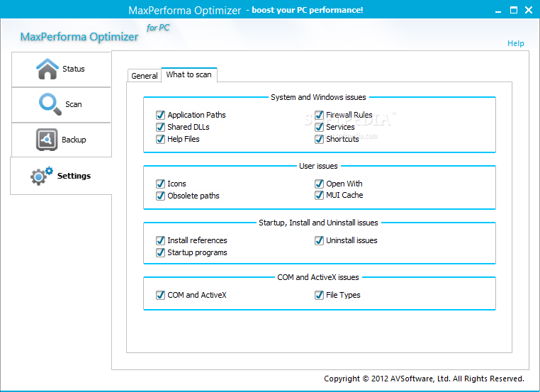Click the Scan magnifier icon

click(50, 104)
